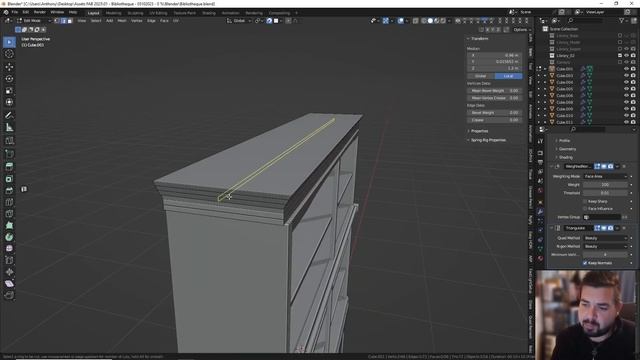Enable the Face Influence checkbox
Screen dimensions: 640x360
pos(585,209)
